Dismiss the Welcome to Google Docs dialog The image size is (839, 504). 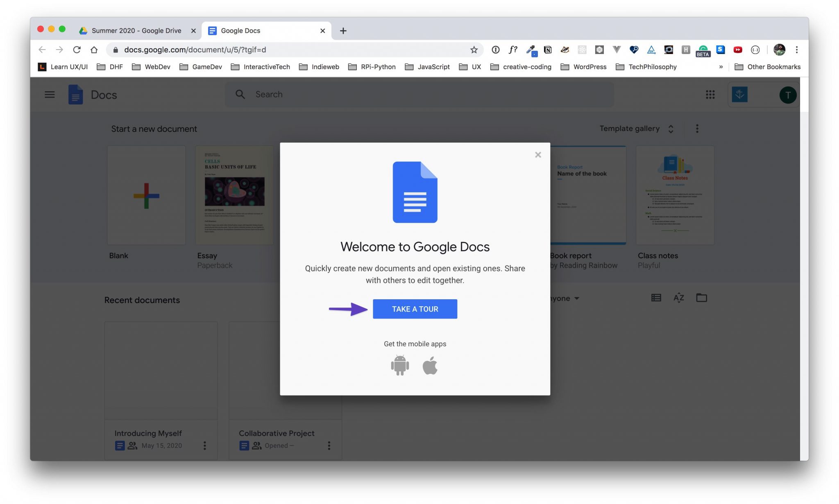point(538,155)
